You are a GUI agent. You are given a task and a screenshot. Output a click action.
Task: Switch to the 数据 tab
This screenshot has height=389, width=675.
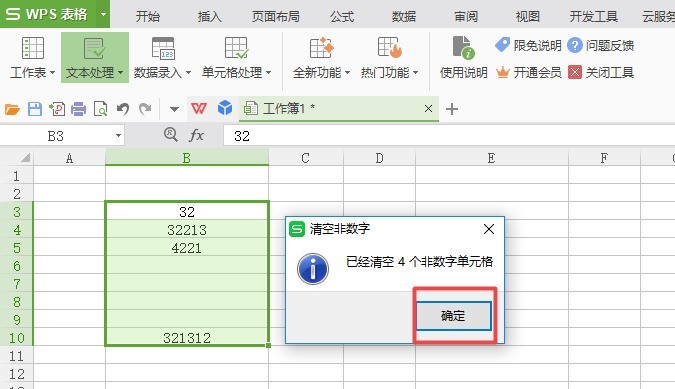pyautogui.click(x=404, y=16)
